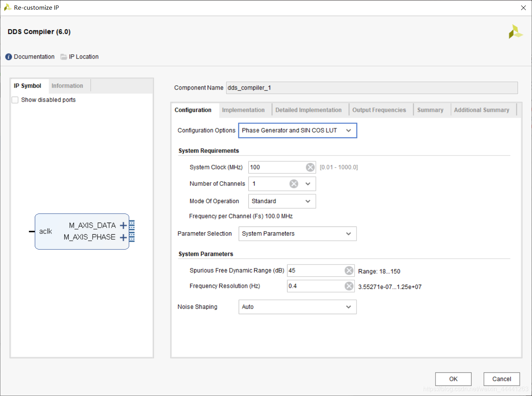The image size is (532, 396).
Task: Clear the Number of Channels value
Action: (294, 184)
